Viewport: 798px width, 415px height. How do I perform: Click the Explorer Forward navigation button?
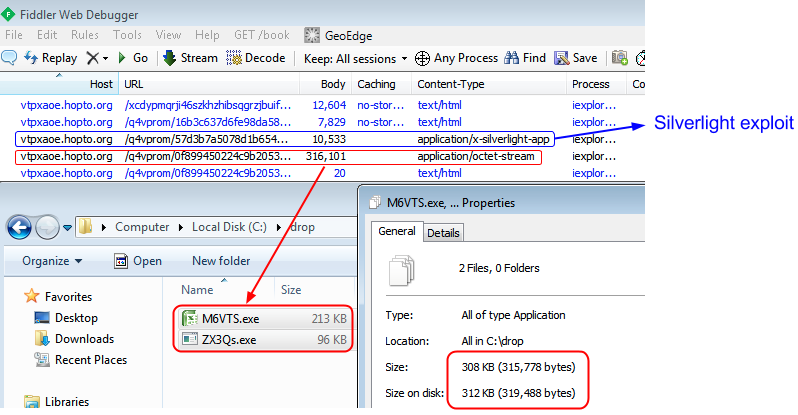[x=47, y=227]
